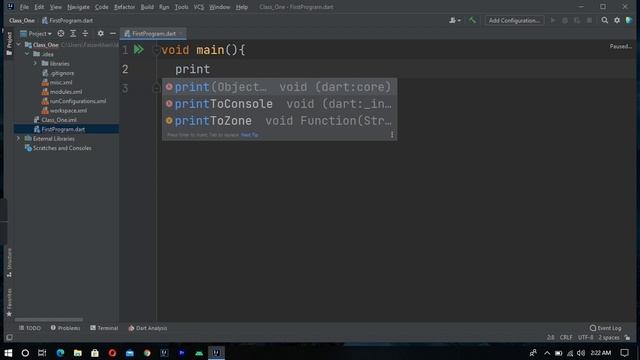Show hidden system tray icons chevron

point(547,353)
